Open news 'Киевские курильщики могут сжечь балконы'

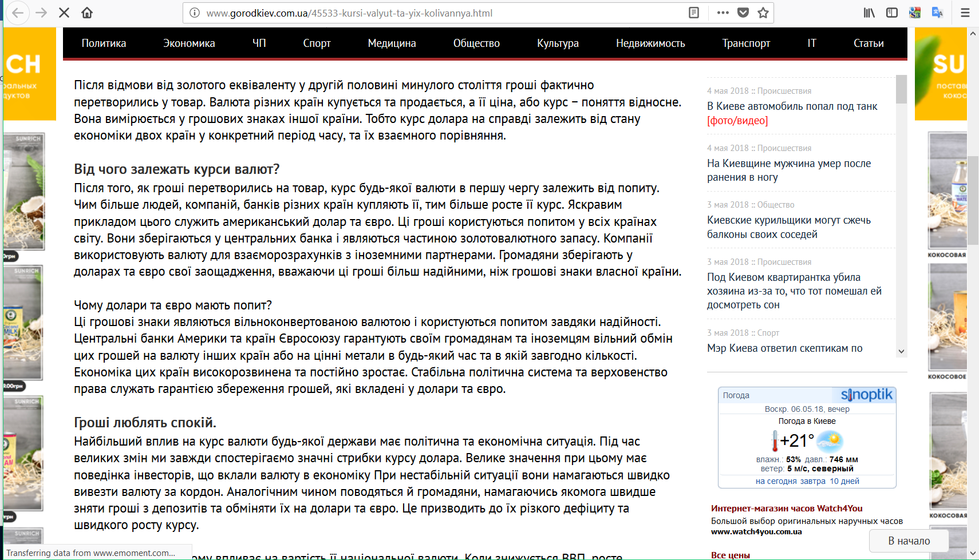[x=789, y=227]
